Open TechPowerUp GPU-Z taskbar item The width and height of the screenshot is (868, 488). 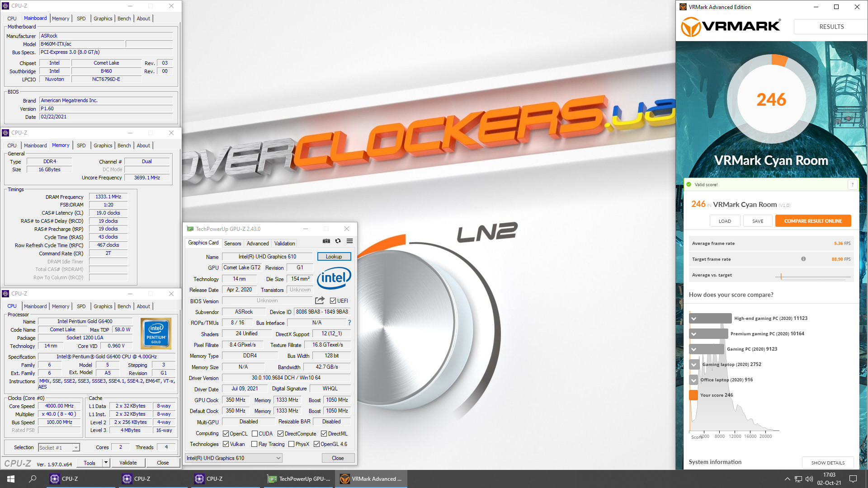[x=299, y=479]
